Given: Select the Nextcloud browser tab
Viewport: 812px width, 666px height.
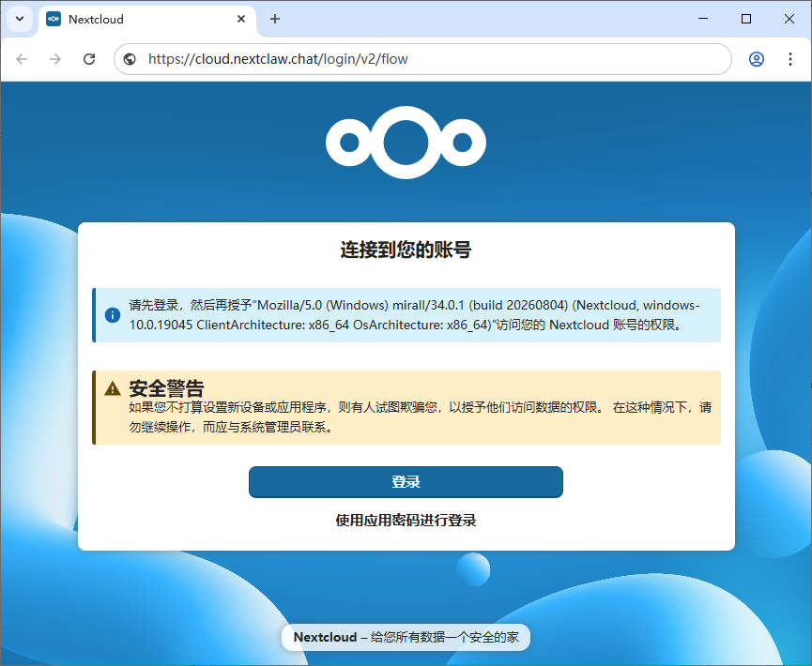Looking at the screenshot, I should coord(147,20).
